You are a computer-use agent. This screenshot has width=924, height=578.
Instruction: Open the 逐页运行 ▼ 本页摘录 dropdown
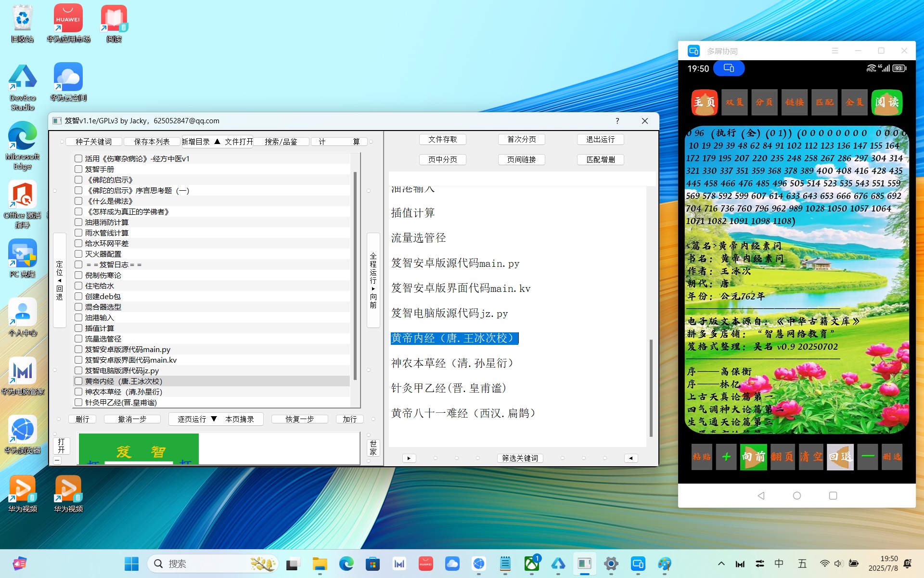[216, 419]
